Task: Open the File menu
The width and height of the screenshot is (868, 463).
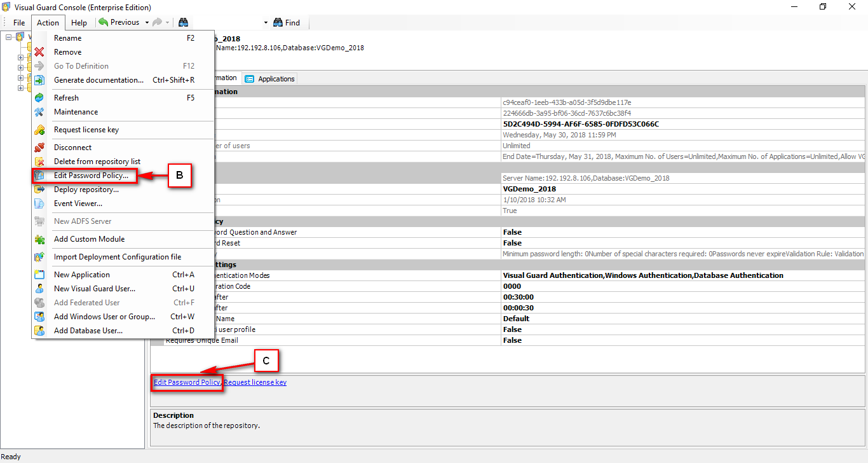Action: [19, 22]
